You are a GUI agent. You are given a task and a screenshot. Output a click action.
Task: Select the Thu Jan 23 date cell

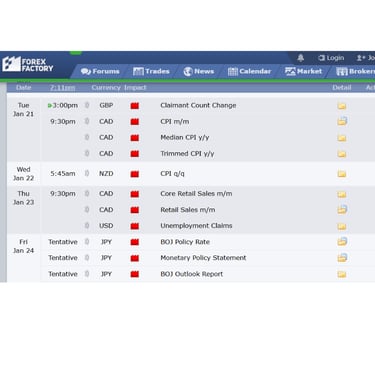(x=23, y=198)
